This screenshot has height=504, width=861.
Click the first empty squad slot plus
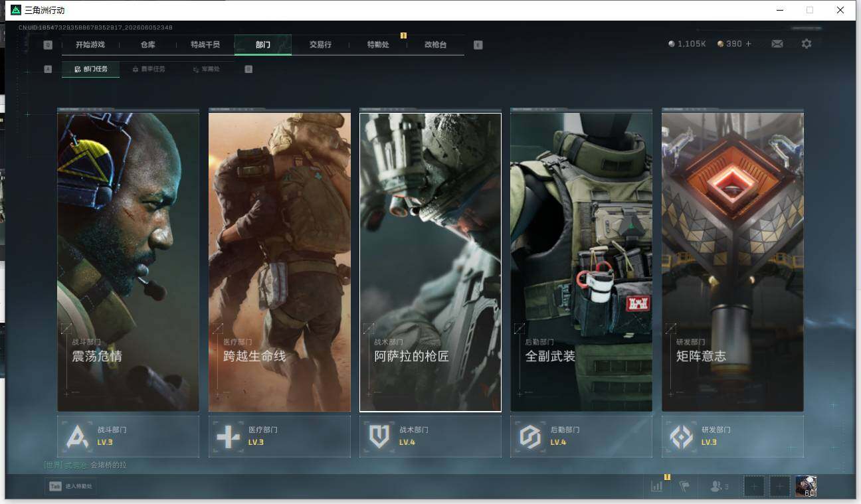coord(754,486)
